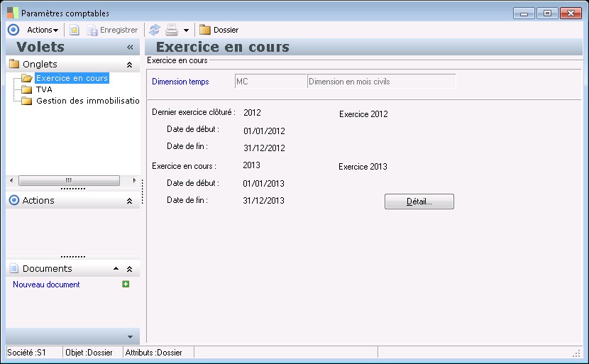Click the 31/12/2012 end date value
The height and width of the screenshot is (364, 589).
point(265,148)
